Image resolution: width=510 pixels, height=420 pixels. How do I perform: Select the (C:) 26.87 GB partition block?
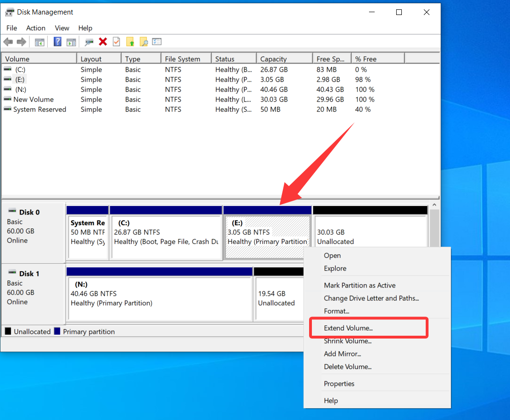point(166,232)
